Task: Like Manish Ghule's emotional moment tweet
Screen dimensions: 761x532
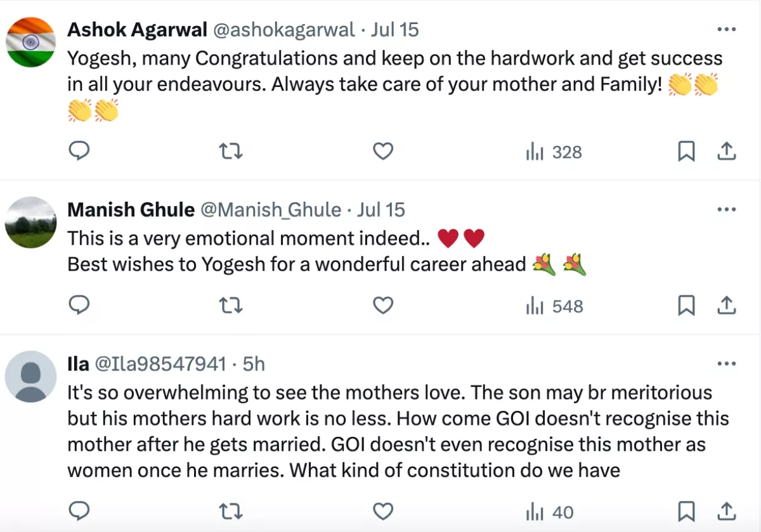Action: click(x=382, y=306)
